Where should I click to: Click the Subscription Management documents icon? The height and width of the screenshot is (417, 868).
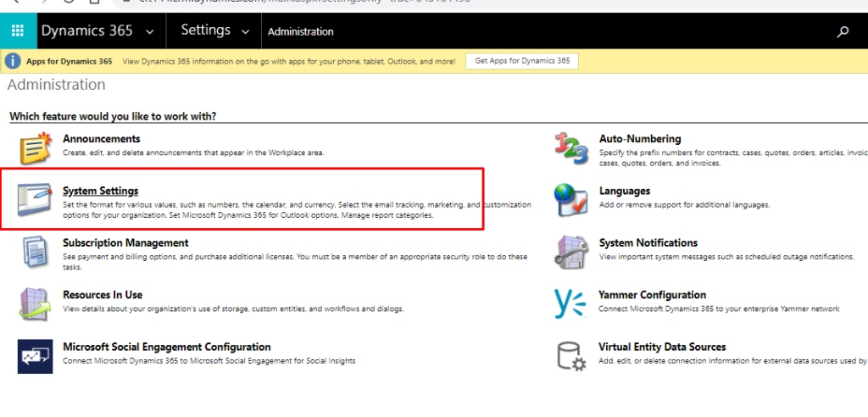[x=36, y=252]
